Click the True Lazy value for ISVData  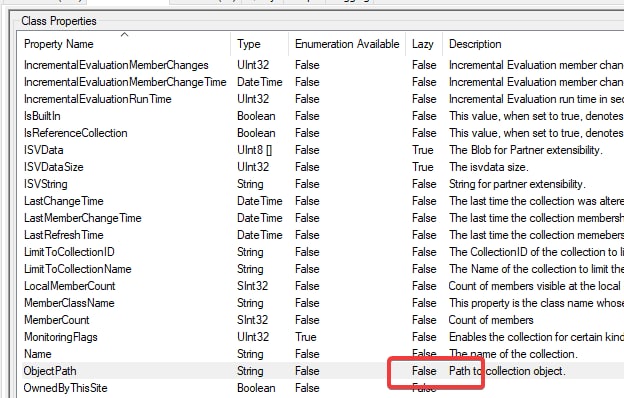click(x=422, y=150)
